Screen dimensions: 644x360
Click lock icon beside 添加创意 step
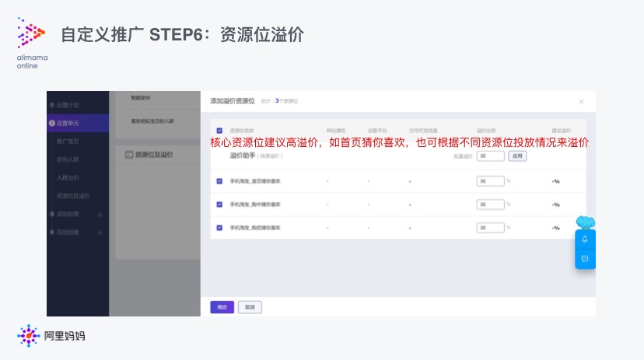point(100,215)
